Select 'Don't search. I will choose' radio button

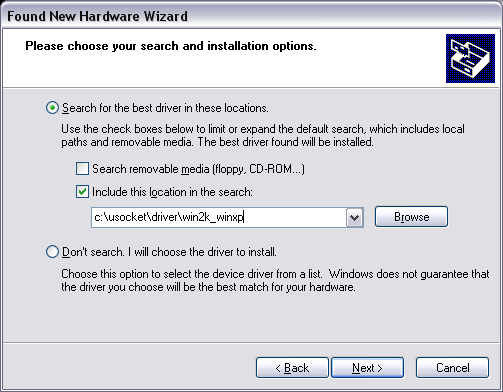(52, 252)
